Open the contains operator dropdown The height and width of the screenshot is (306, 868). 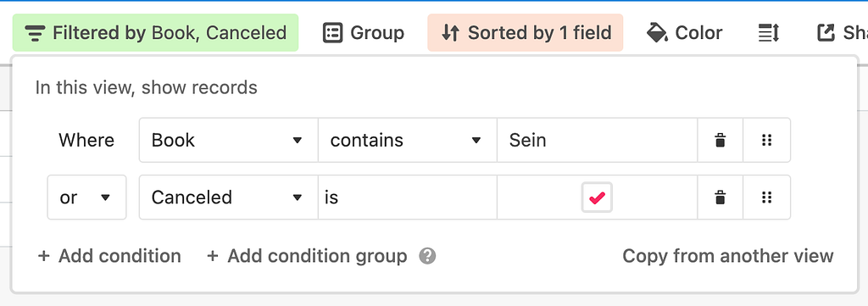(408, 141)
